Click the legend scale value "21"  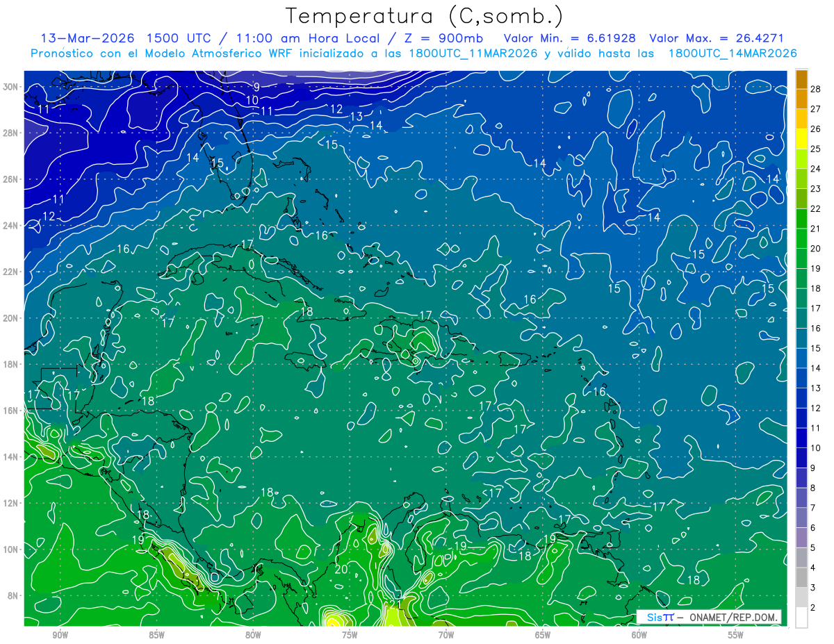(x=816, y=229)
